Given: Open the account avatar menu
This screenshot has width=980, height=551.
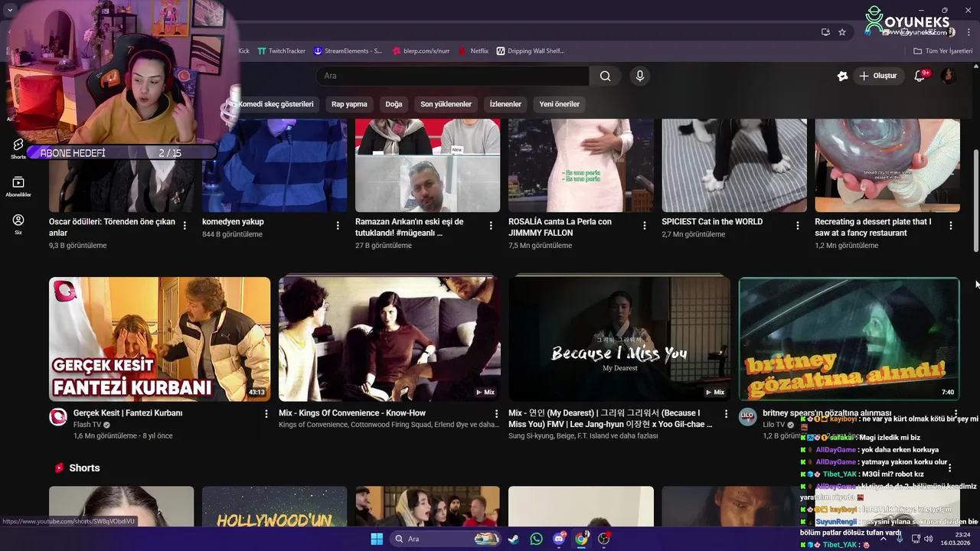Looking at the screenshot, I should tap(948, 76).
